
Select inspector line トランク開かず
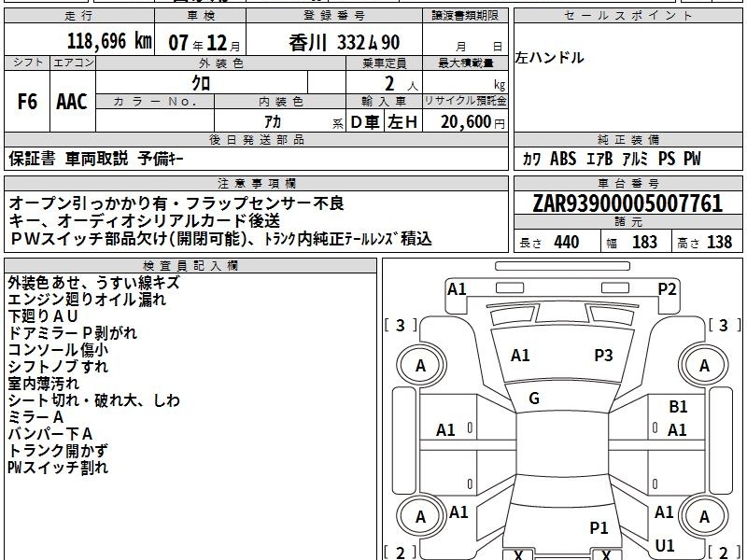pyautogui.click(x=58, y=451)
